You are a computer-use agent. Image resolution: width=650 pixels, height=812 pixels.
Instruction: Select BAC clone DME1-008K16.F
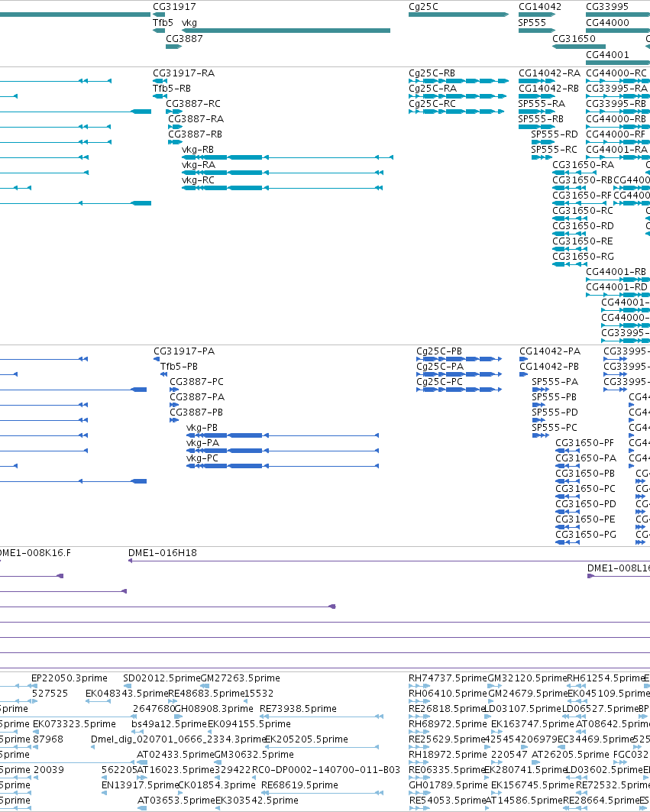[35, 553]
